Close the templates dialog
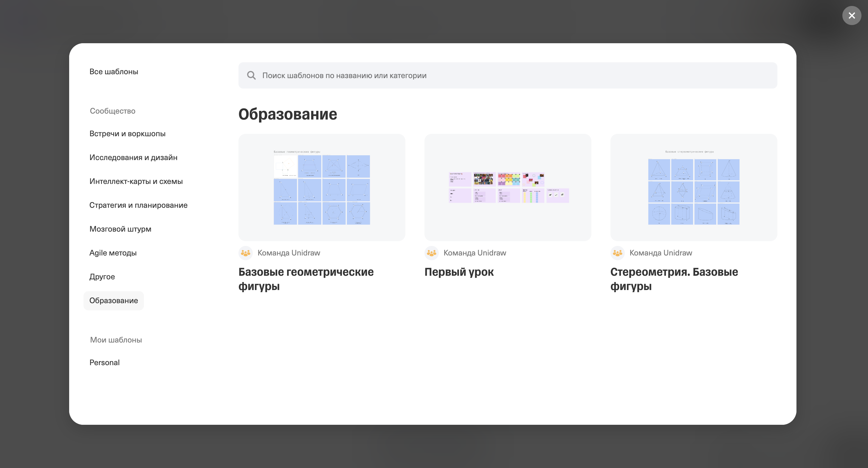This screenshot has width=868, height=468. [x=852, y=16]
